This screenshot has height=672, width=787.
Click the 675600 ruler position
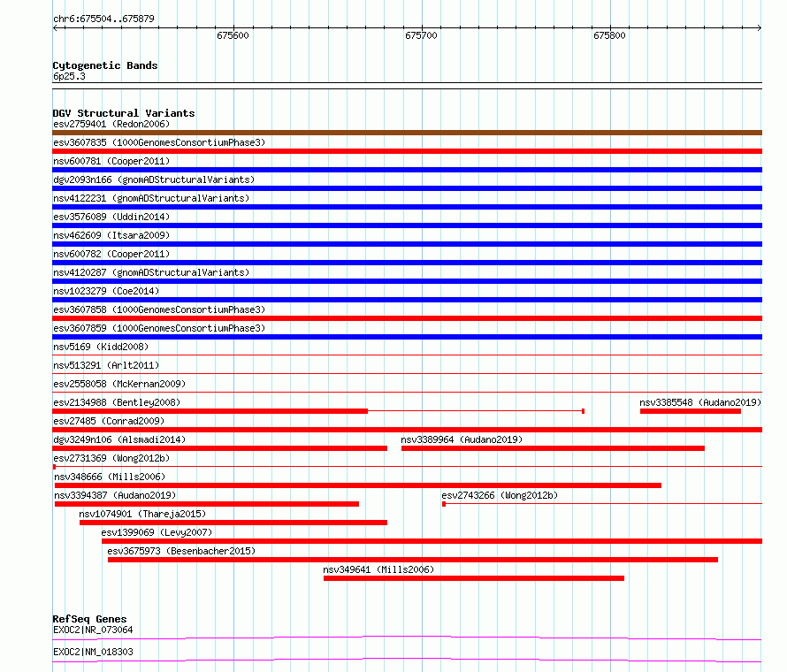click(233, 35)
